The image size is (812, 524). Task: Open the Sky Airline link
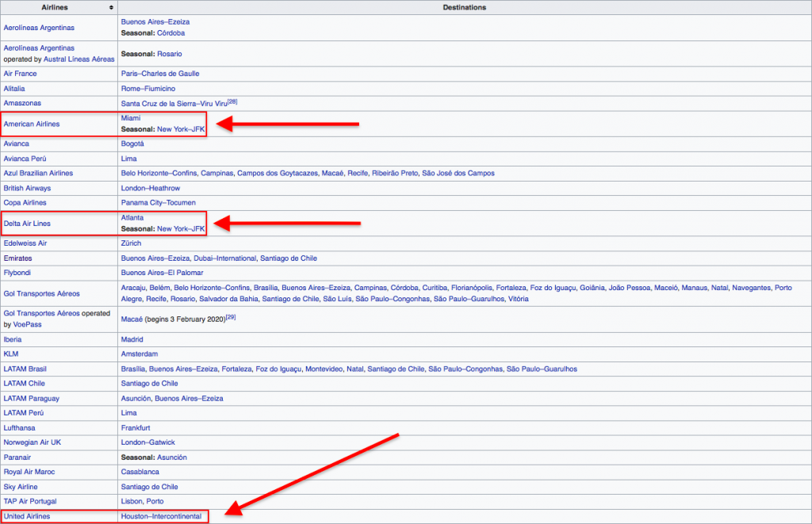coord(21,487)
